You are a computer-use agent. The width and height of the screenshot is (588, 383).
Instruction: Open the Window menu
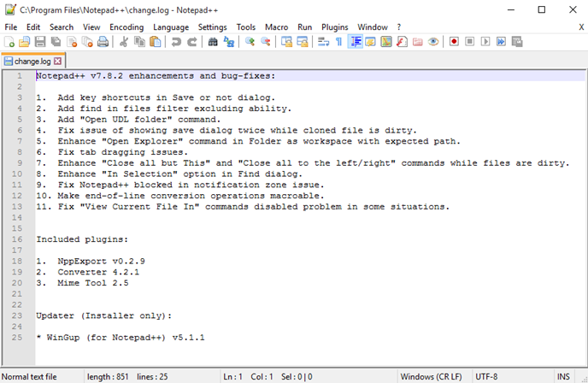(373, 27)
